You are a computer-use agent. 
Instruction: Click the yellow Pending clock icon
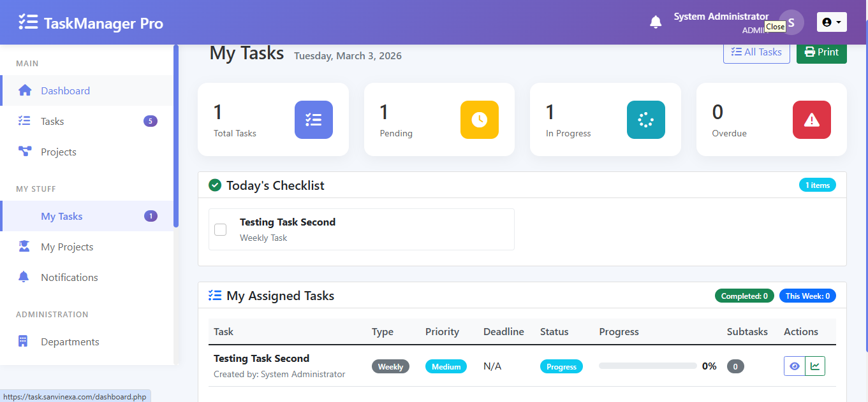[479, 119]
